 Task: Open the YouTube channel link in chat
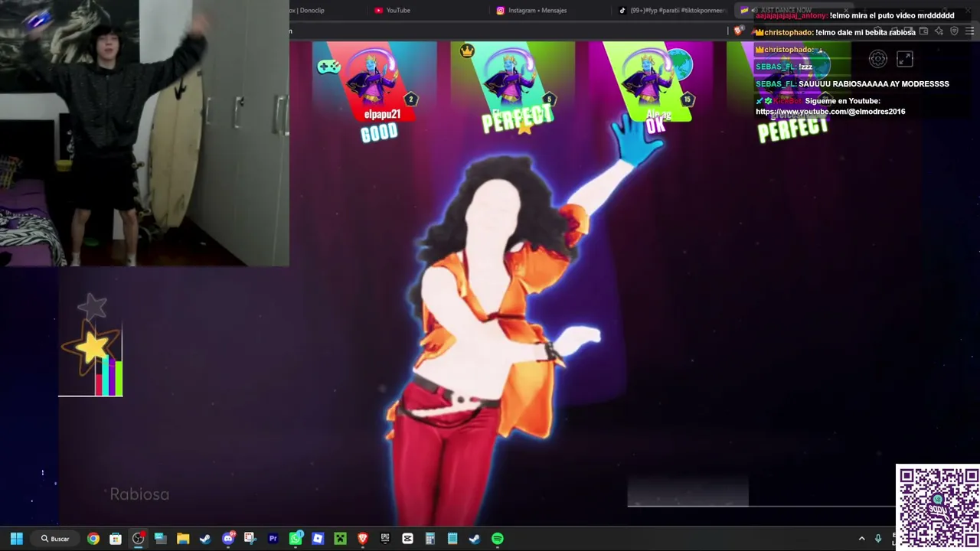pyautogui.click(x=830, y=112)
